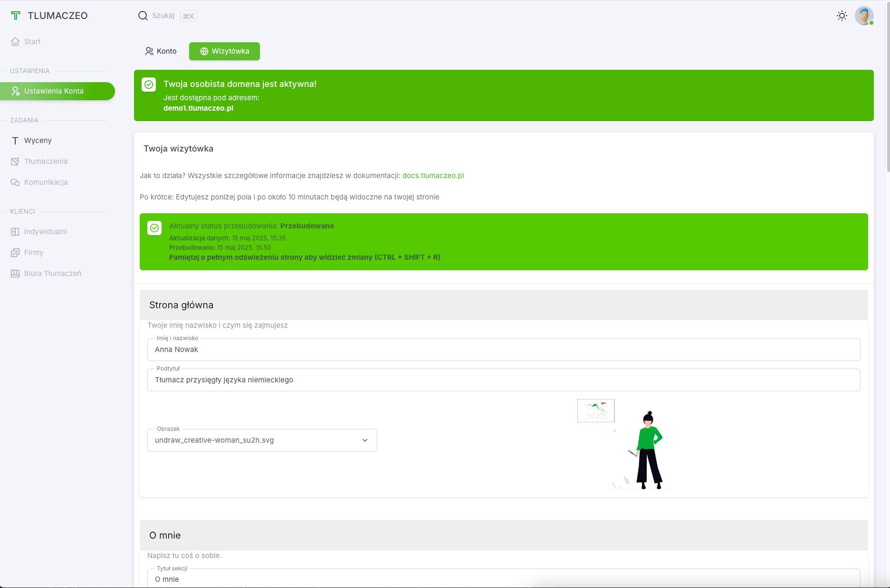The image size is (890, 588).
Task: Click the green Tlumaczeo logo icon
Action: pos(16,16)
